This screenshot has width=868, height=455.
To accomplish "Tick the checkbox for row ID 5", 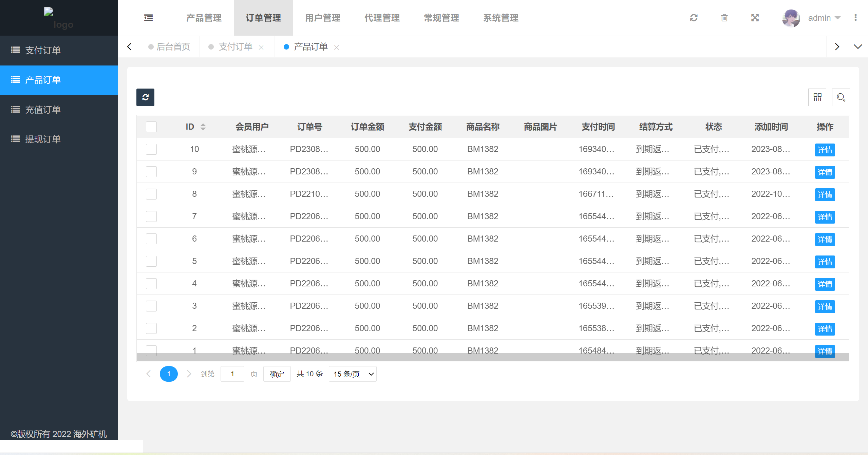I will click(151, 261).
